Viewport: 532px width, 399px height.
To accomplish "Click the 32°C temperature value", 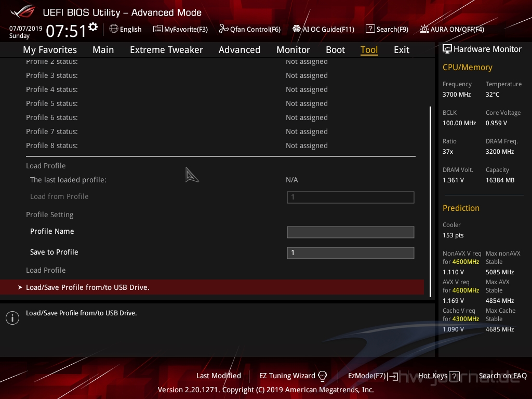I will pyautogui.click(x=493, y=95).
